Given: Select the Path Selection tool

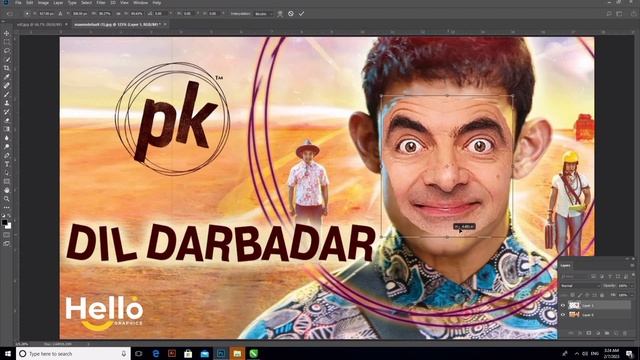Looking at the screenshot, I should point(7,173).
